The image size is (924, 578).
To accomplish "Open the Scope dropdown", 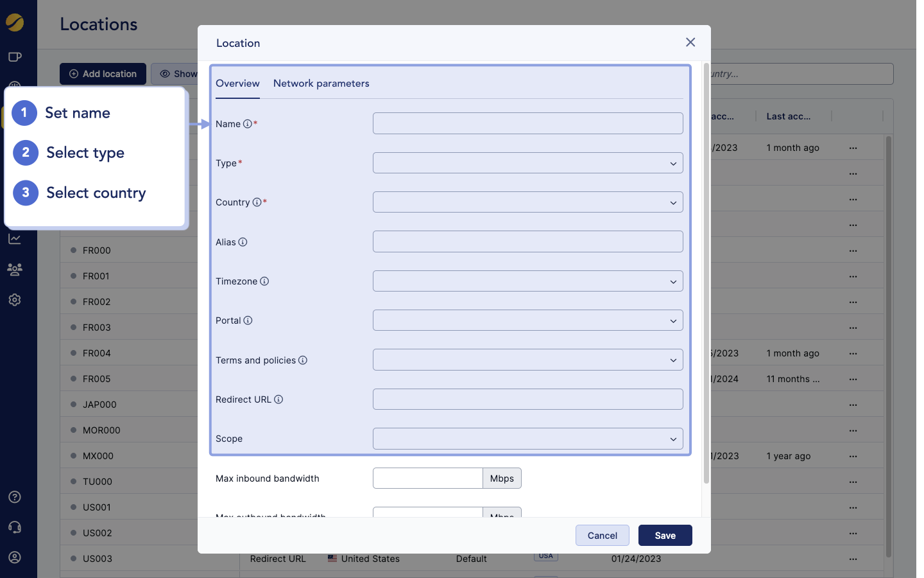I will [527, 439].
